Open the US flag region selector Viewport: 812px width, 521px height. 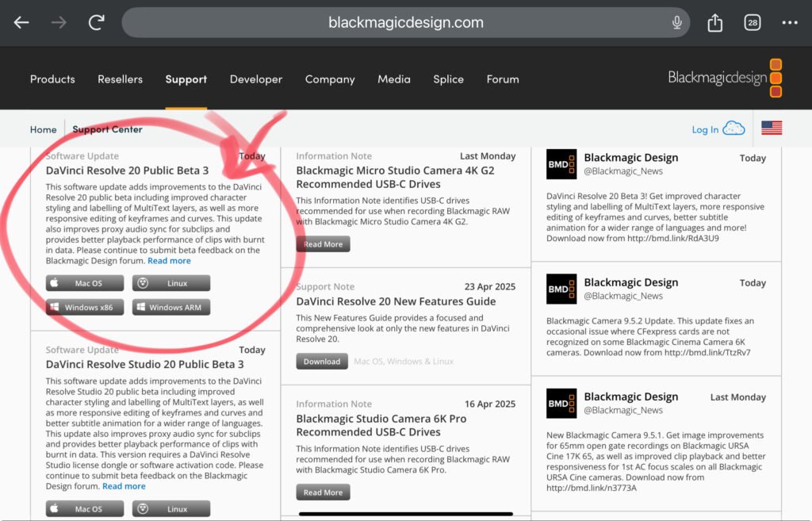click(x=771, y=128)
